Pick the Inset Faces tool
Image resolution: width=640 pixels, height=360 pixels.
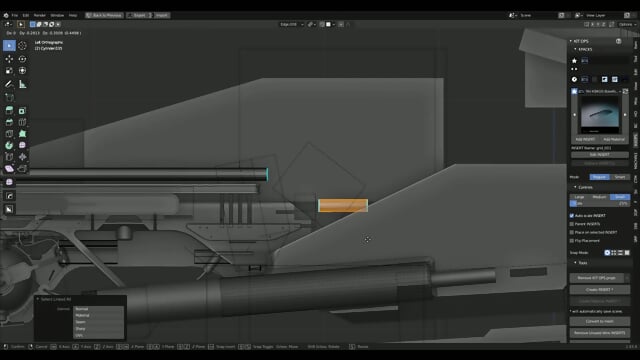[x=22, y=110]
